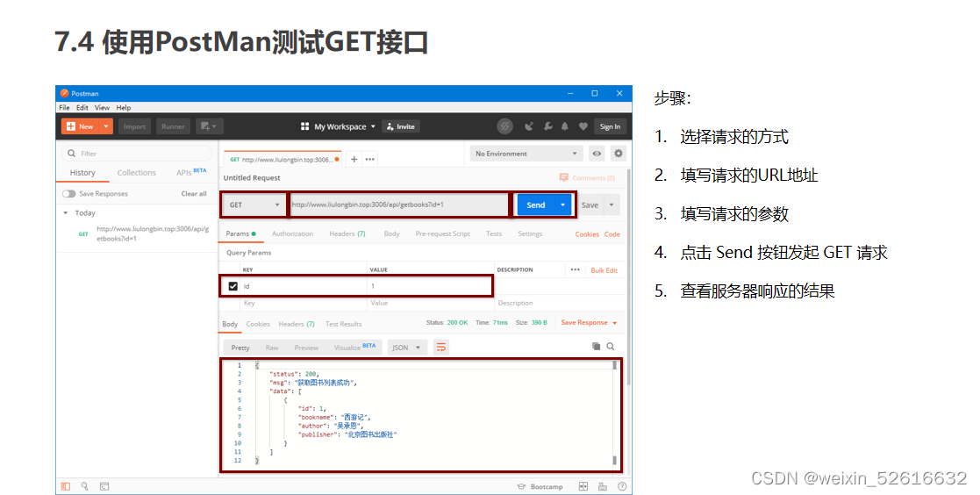980x495 pixels.
Task: Focus the sidebar Filter search field
Action: pyautogui.click(x=137, y=153)
